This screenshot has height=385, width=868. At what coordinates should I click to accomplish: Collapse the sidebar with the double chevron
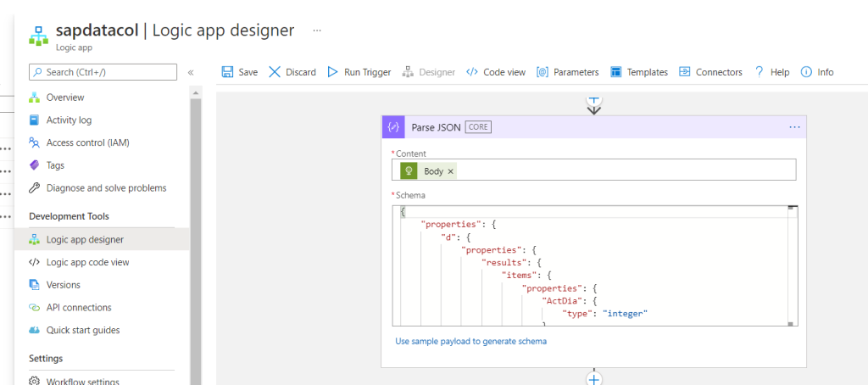191,73
